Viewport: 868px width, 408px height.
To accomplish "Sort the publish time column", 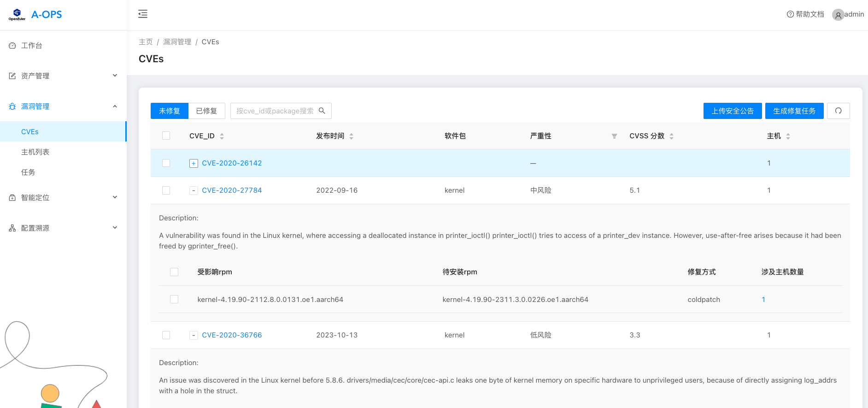I will click(351, 136).
